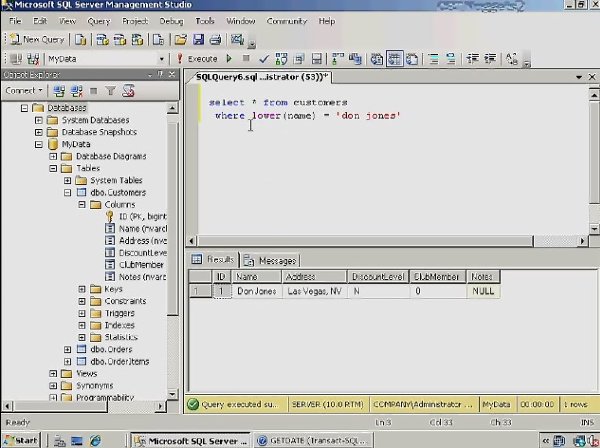Expand the Indexes folder node
The width and height of the screenshot is (600, 448).
[82, 325]
